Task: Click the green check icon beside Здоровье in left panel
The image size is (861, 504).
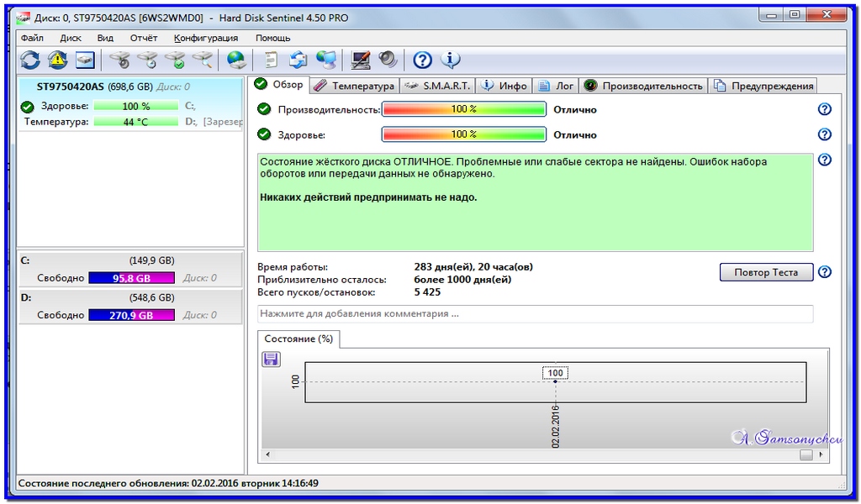Action: click(27, 107)
